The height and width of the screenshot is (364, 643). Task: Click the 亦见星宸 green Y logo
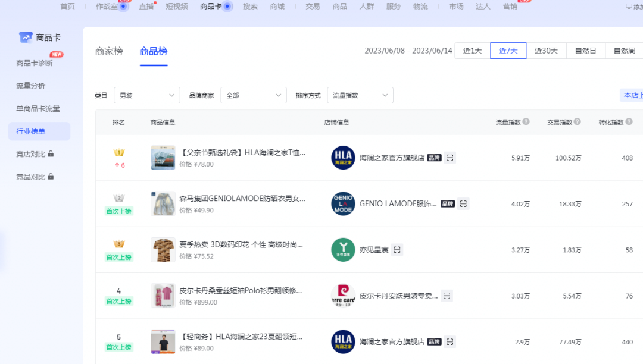click(x=344, y=250)
